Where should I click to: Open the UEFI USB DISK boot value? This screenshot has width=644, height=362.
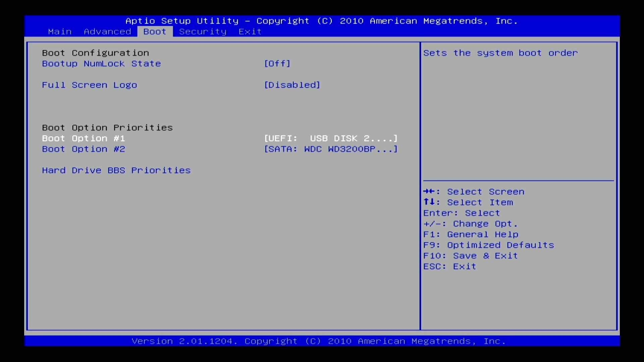(331, 138)
